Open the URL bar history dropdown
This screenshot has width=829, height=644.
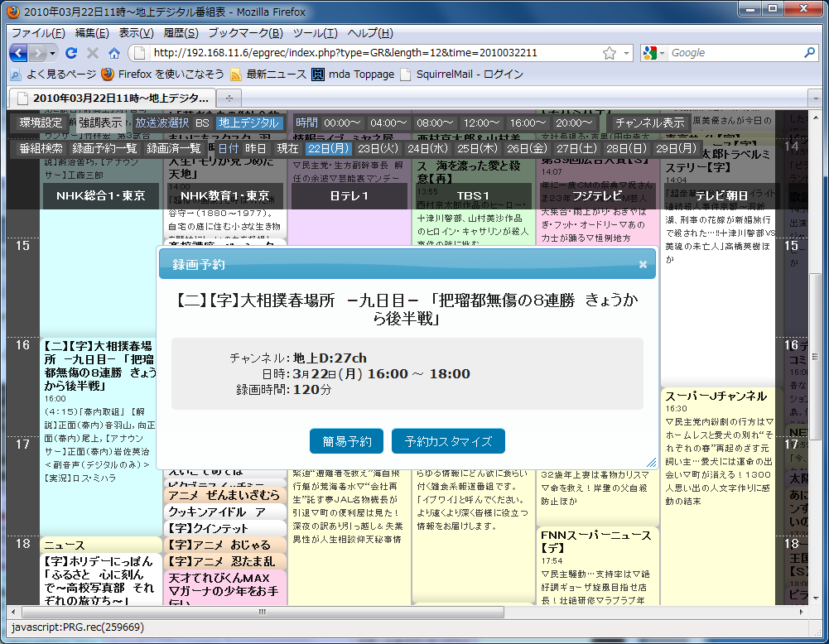[626, 53]
